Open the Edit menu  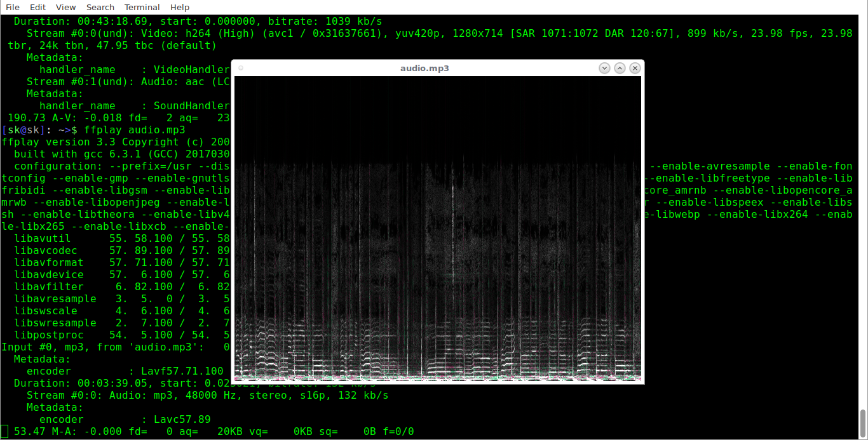37,7
